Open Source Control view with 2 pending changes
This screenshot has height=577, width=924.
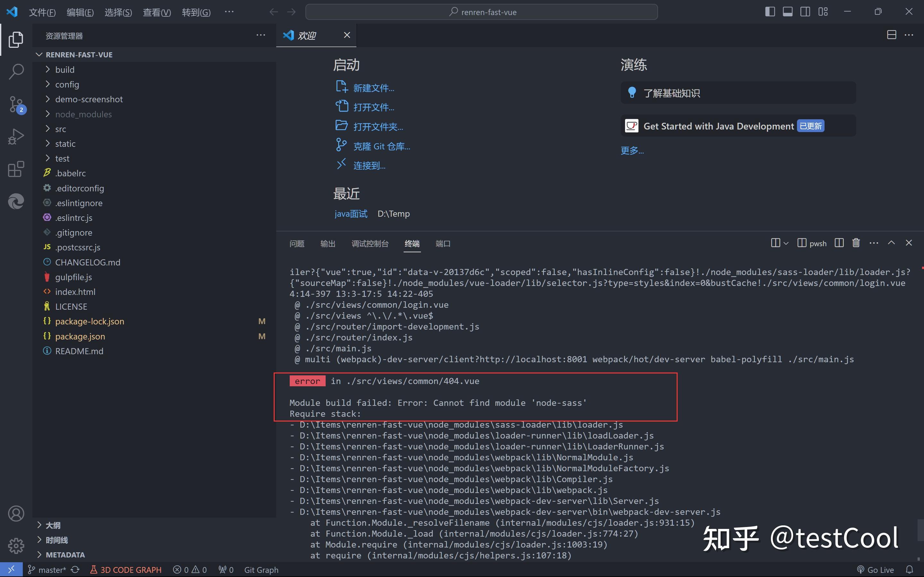pyautogui.click(x=16, y=104)
